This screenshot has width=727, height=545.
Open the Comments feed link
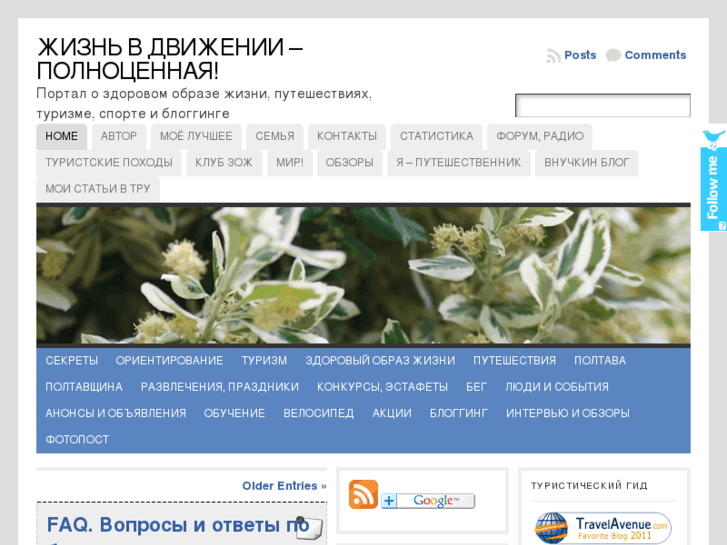click(x=655, y=55)
